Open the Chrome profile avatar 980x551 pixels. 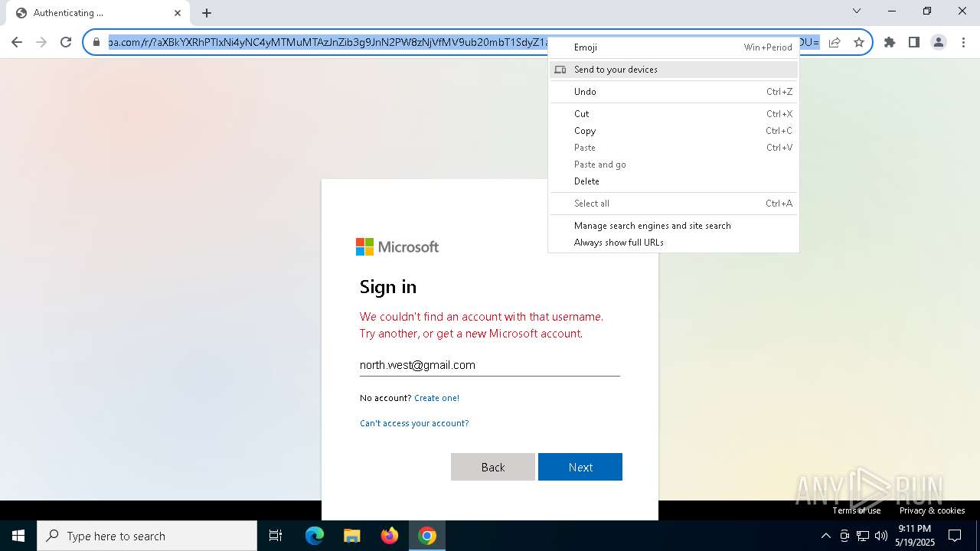pyautogui.click(x=939, y=42)
